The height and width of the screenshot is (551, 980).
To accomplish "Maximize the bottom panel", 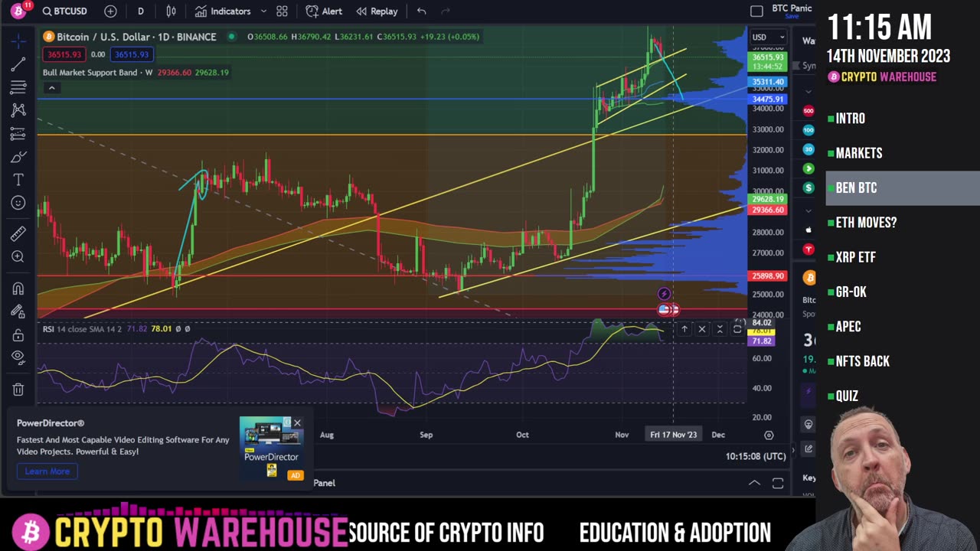I will click(778, 483).
